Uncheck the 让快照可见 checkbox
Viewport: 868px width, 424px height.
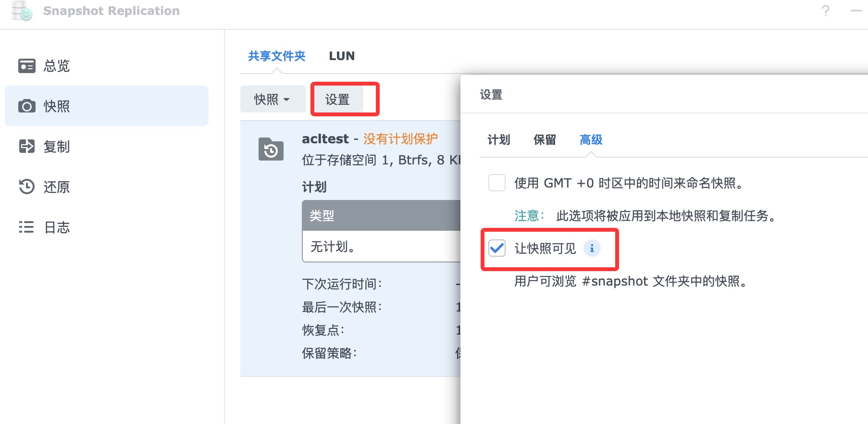point(497,249)
